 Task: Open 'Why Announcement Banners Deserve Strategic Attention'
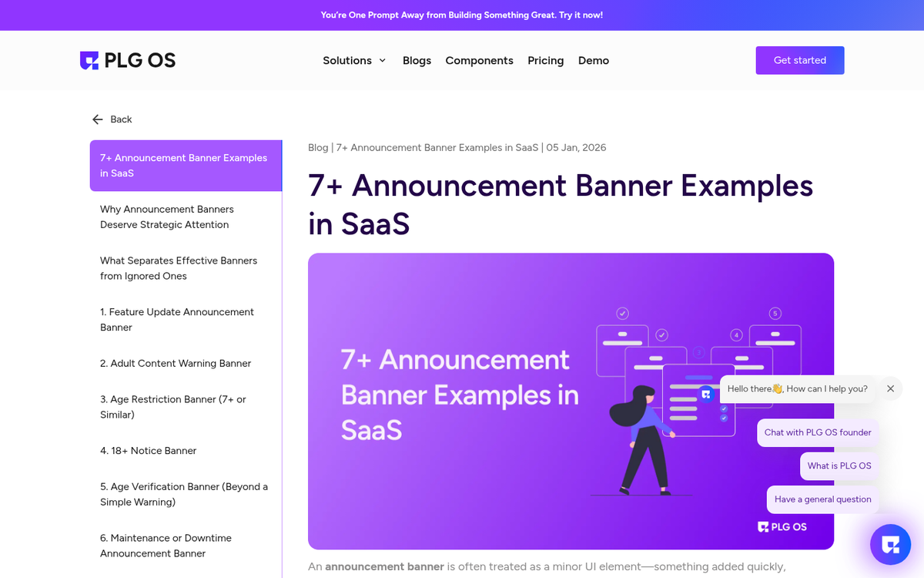click(x=167, y=217)
